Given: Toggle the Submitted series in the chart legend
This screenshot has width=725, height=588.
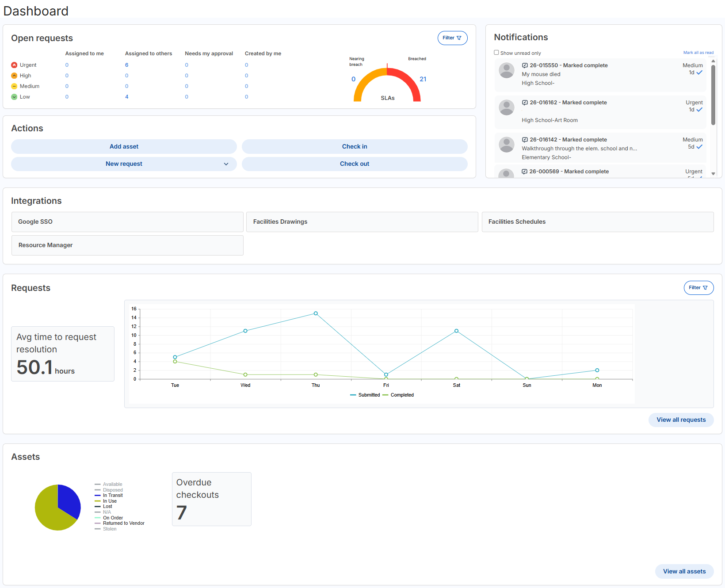Looking at the screenshot, I should click(x=365, y=395).
